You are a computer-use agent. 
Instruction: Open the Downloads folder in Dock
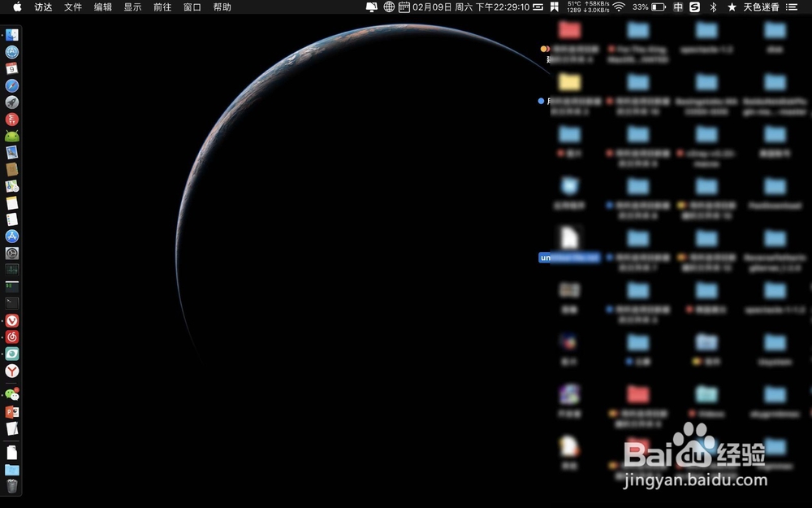12,470
